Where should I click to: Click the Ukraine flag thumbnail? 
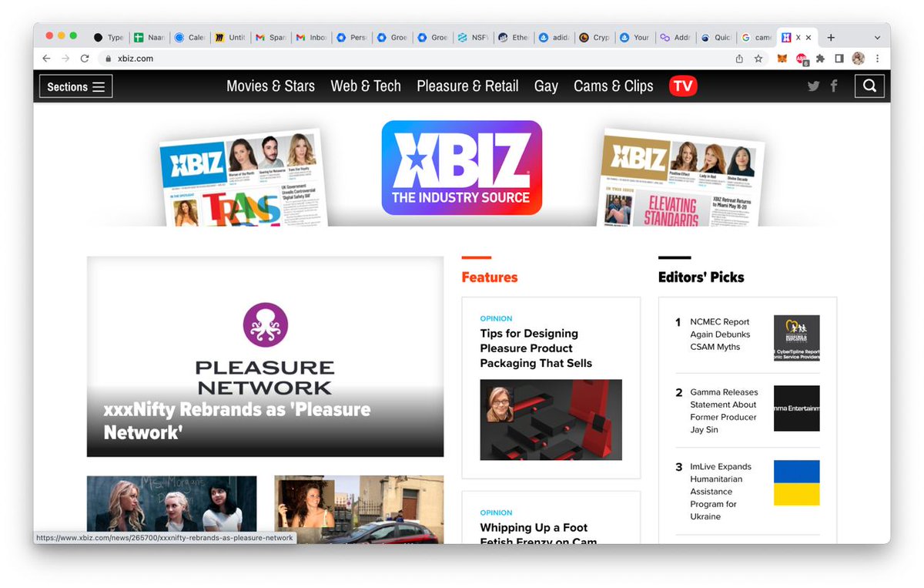point(797,483)
